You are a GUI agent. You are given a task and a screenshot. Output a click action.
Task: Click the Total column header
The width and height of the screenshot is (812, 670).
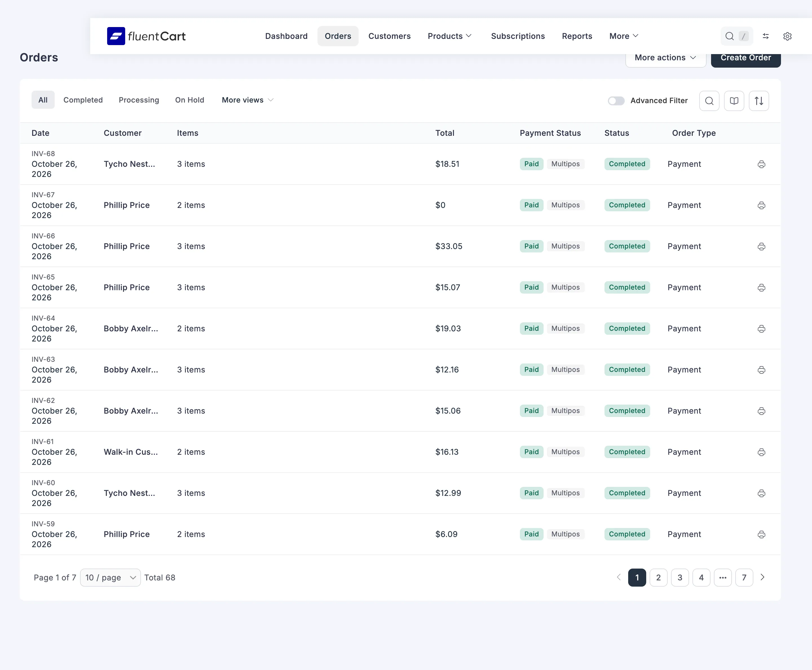point(445,133)
